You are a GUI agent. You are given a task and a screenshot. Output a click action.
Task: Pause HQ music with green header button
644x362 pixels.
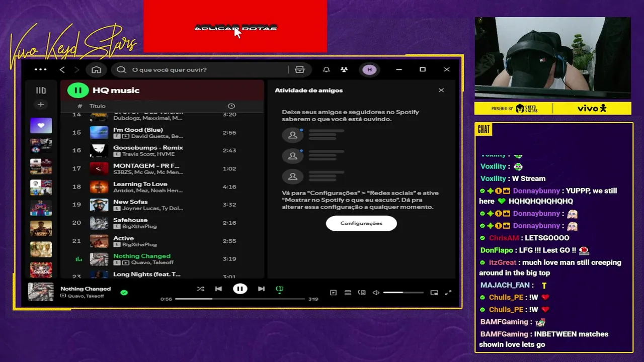78,90
